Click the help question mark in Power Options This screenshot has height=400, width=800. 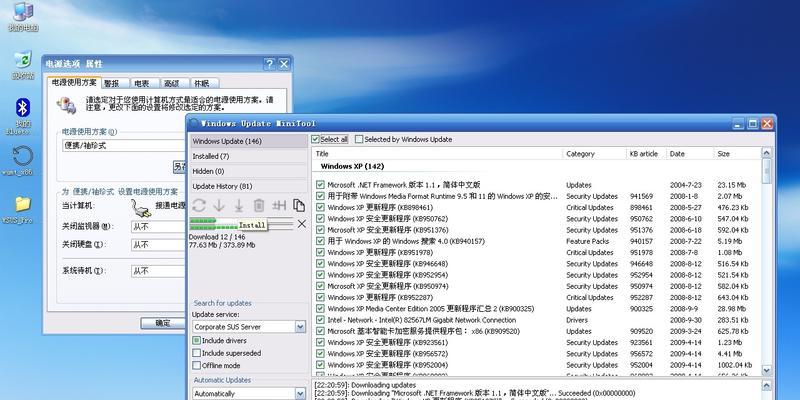coord(269,64)
